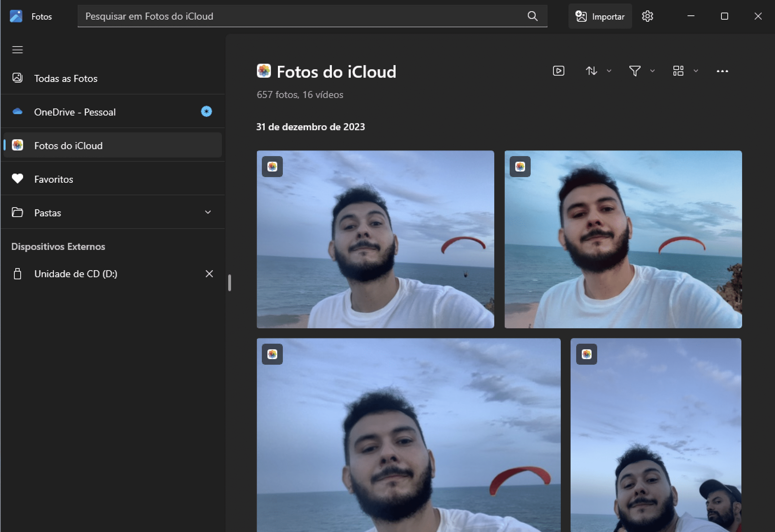Go to Todas as Fotos
Screen dimensions: 775x532
pyautogui.click(x=66, y=78)
